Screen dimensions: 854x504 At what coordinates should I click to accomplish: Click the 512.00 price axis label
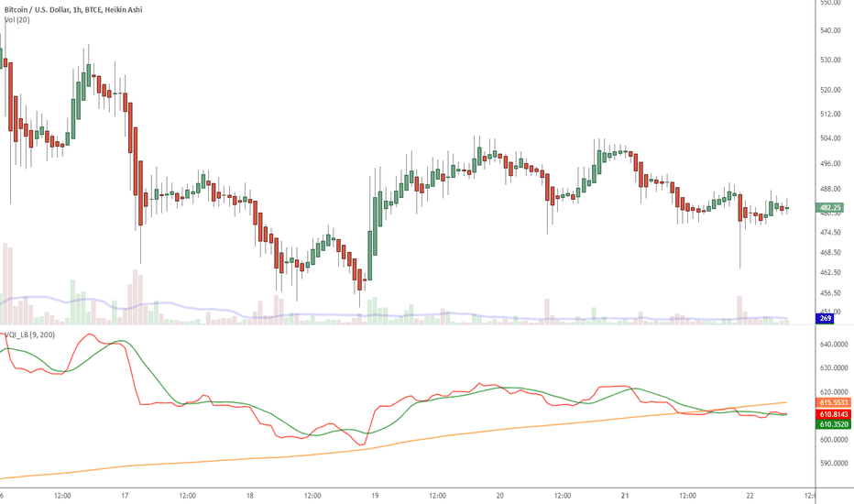[830, 115]
